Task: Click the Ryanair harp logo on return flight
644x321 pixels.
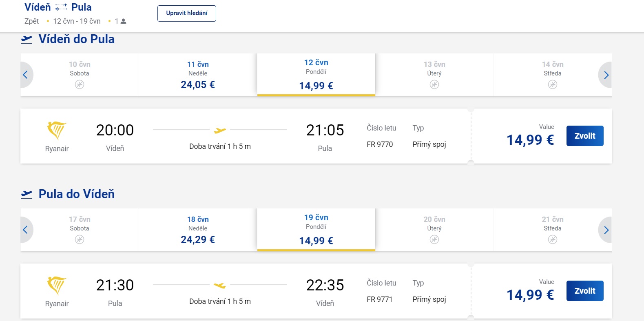Action: tap(57, 285)
